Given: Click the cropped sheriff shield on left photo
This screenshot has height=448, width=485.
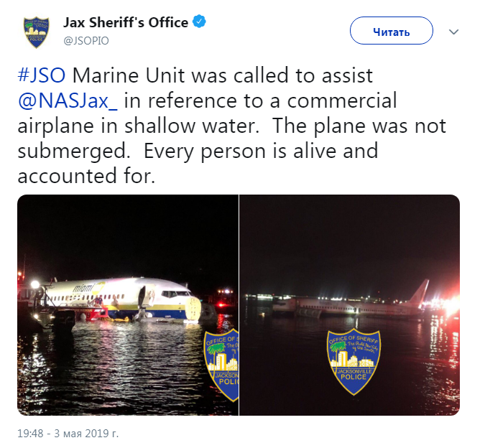Looking at the screenshot, I should [221, 365].
